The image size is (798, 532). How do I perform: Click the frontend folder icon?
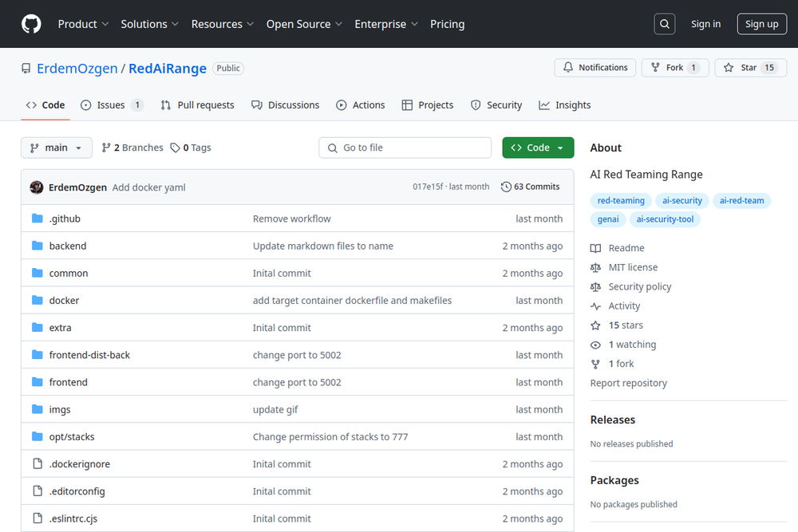(38, 382)
